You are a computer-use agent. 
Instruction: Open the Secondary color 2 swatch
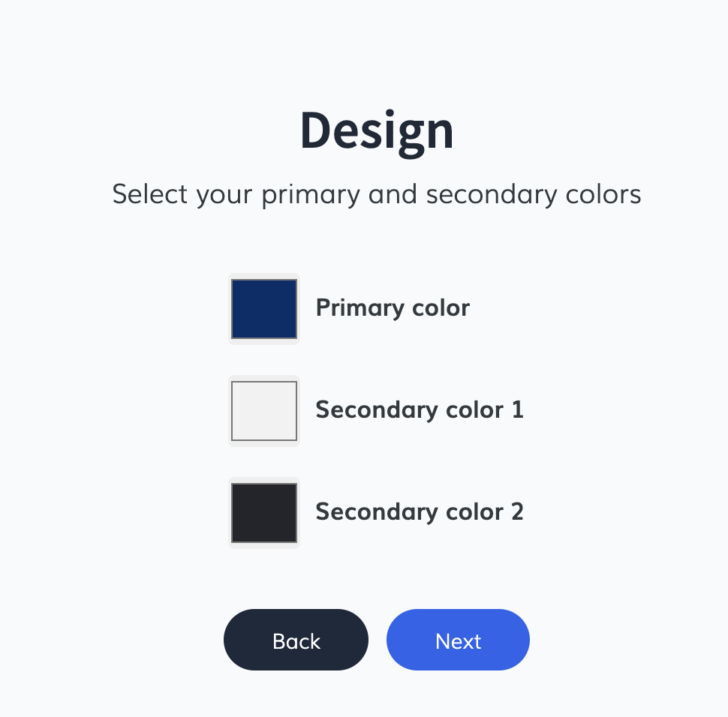(264, 513)
